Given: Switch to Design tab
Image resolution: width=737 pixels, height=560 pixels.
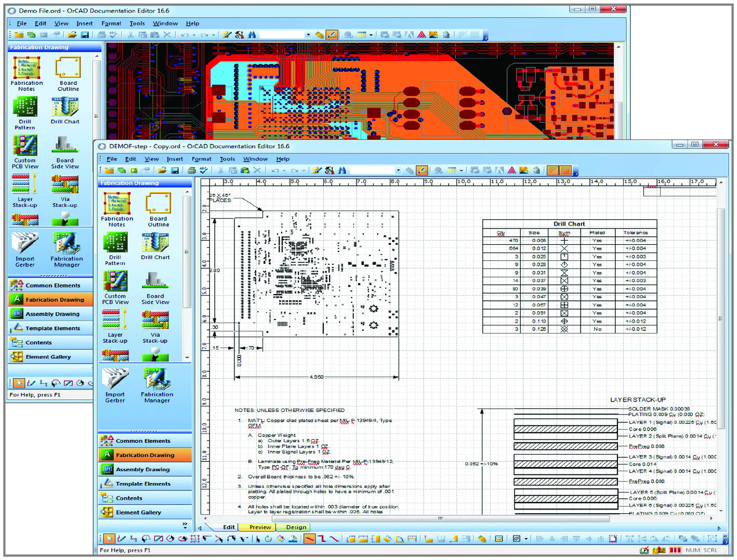Looking at the screenshot, I should point(296,527).
